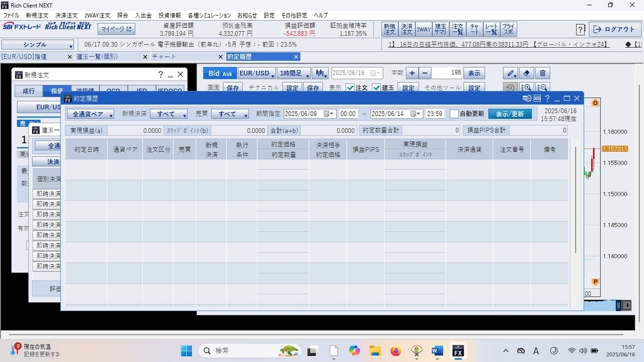Click the chart reset/history clock icon
The width and height of the screenshot is (644, 362).
click(x=510, y=88)
